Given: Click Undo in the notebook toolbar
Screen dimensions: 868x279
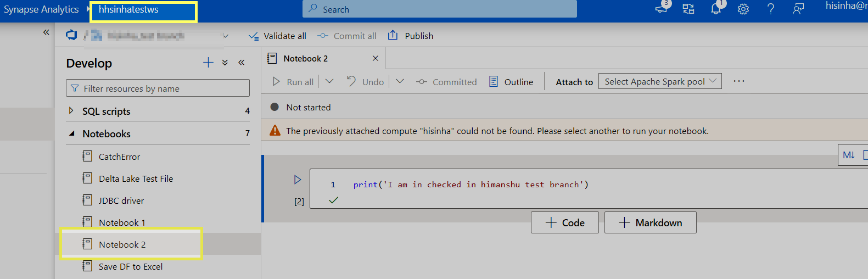Looking at the screenshot, I should coord(366,82).
